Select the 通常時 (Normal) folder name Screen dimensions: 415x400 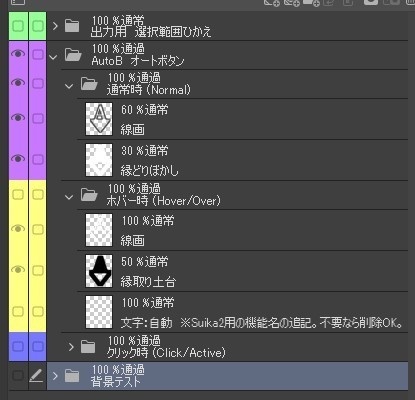[x=149, y=90]
